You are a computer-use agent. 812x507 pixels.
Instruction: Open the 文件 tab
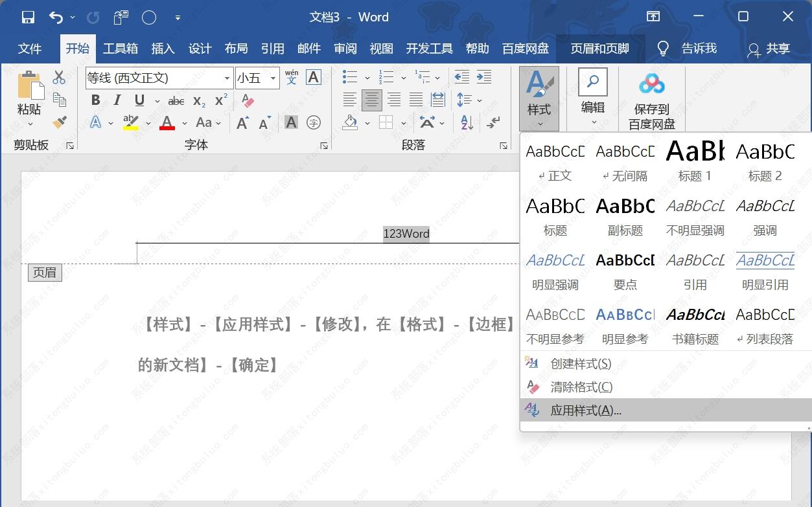coord(30,49)
